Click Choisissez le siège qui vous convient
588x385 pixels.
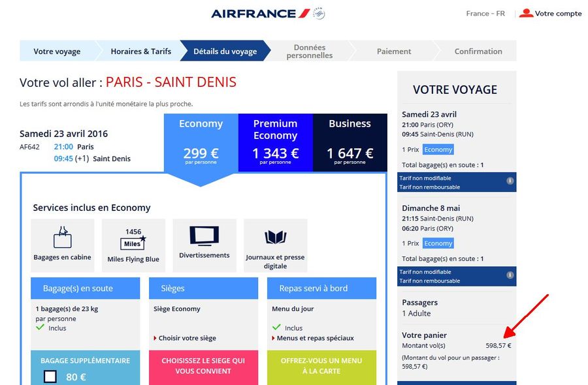point(203,367)
